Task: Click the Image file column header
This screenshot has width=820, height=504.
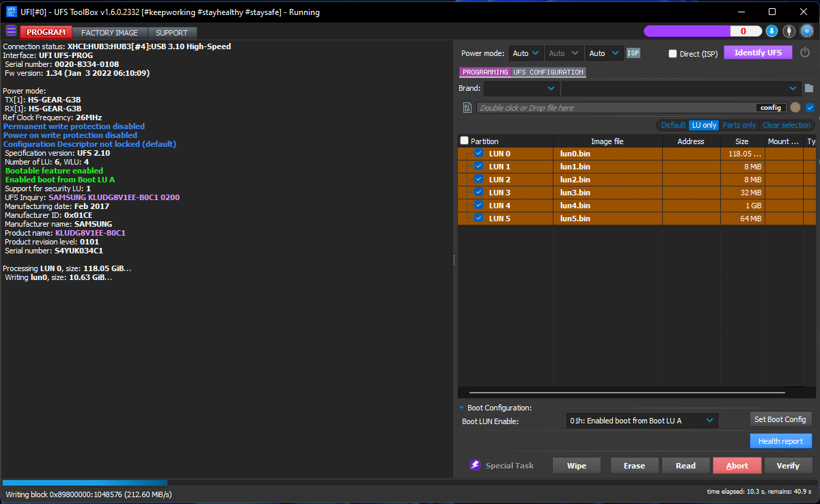Action: tap(607, 141)
